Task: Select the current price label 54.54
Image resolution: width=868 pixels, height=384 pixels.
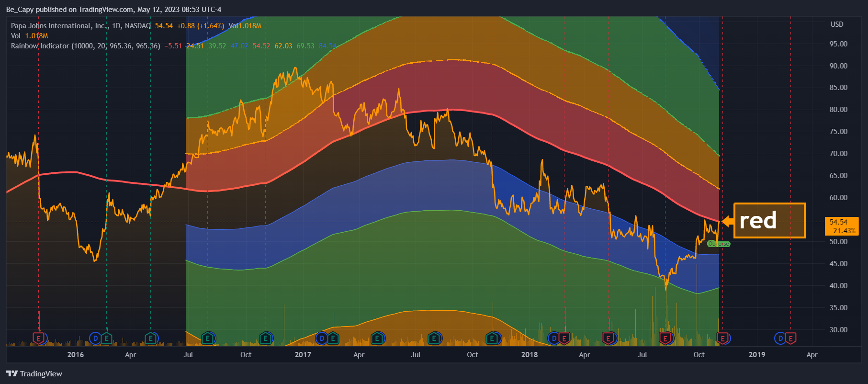Action: point(838,222)
